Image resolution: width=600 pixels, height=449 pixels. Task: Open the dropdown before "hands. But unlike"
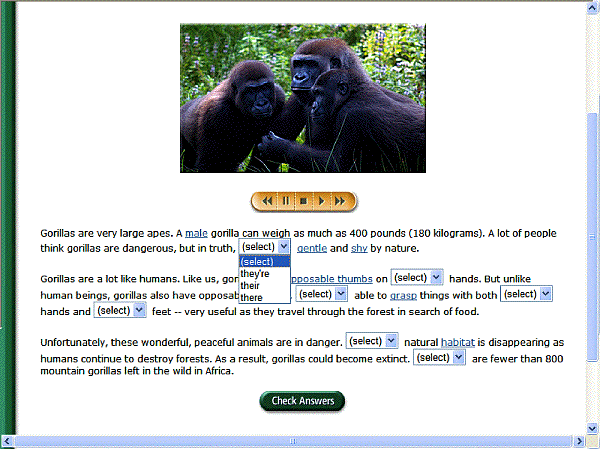[x=417, y=277]
